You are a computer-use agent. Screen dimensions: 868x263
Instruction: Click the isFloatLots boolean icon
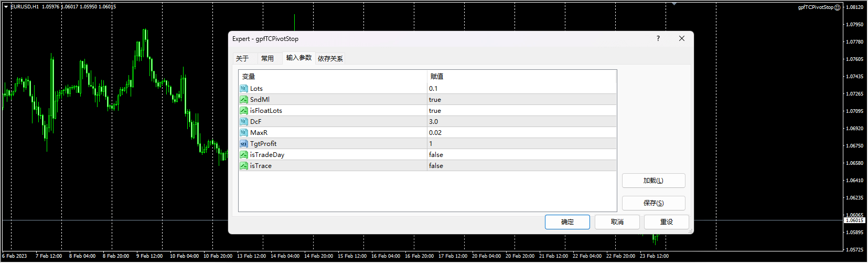[x=244, y=111]
